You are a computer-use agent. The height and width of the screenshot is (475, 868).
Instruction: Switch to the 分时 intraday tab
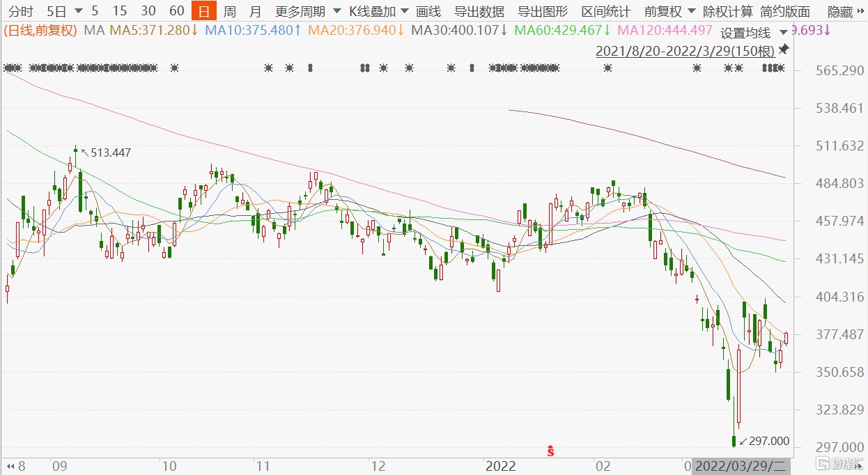click(x=20, y=11)
